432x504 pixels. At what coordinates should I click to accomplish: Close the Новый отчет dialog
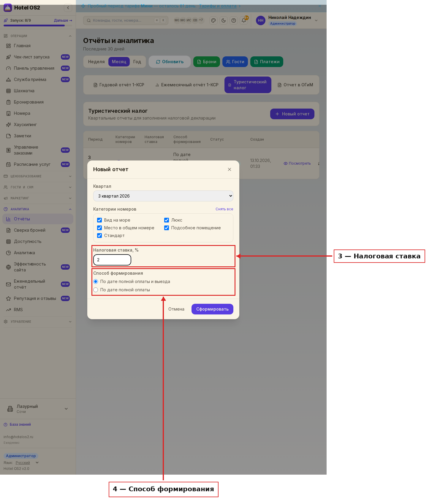[x=230, y=169]
